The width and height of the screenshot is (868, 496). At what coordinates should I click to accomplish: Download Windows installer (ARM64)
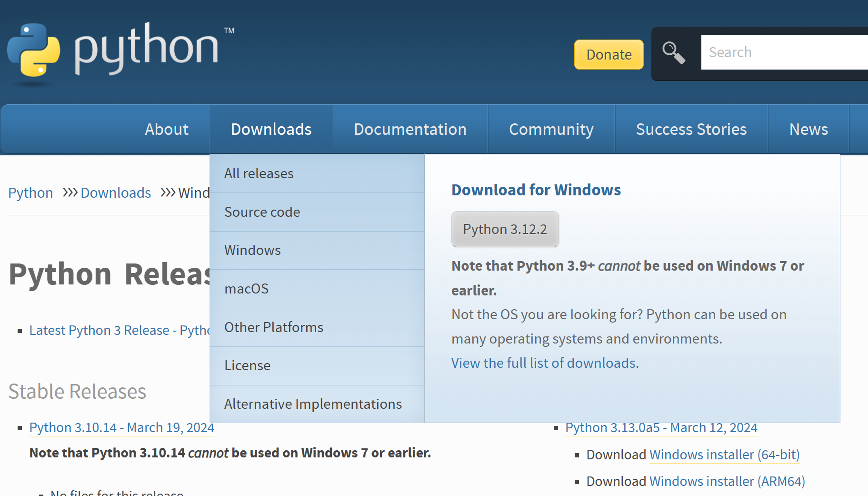click(728, 481)
